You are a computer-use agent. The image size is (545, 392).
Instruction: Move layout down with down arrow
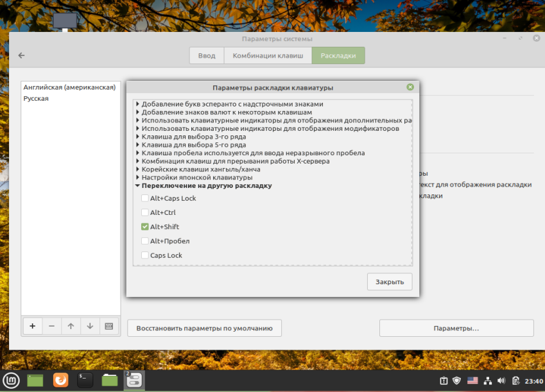pos(90,326)
